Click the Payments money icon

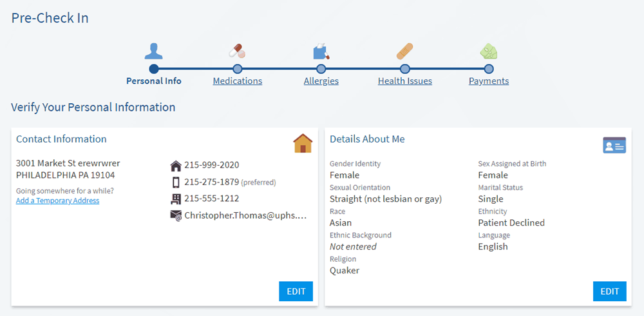tap(489, 52)
